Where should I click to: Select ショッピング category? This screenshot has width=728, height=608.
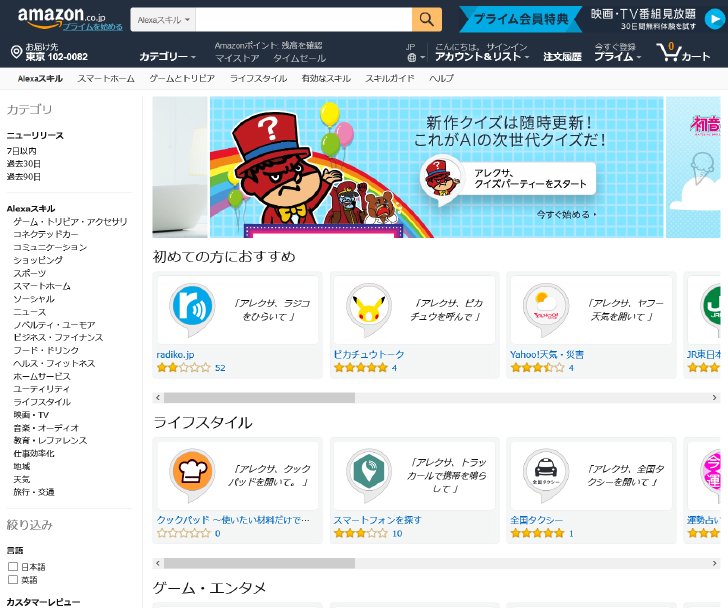click(x=38, y=260)
